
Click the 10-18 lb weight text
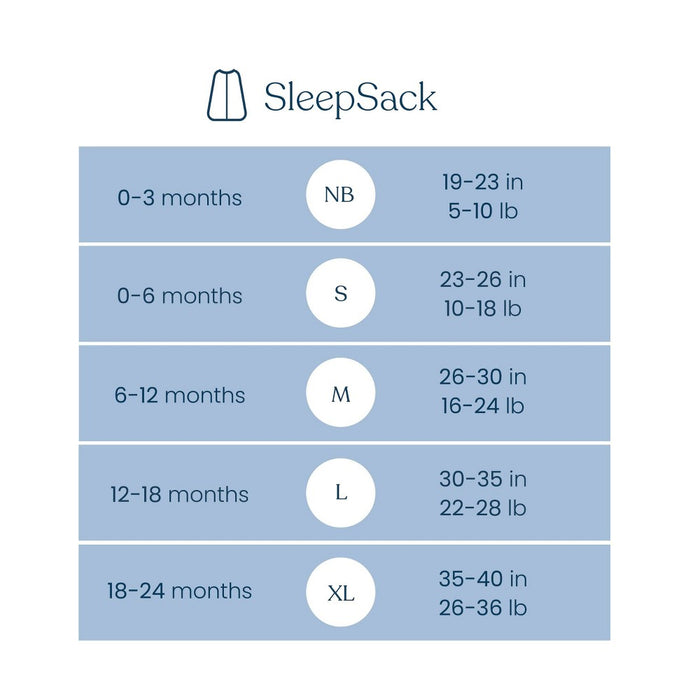click(483, 309)
